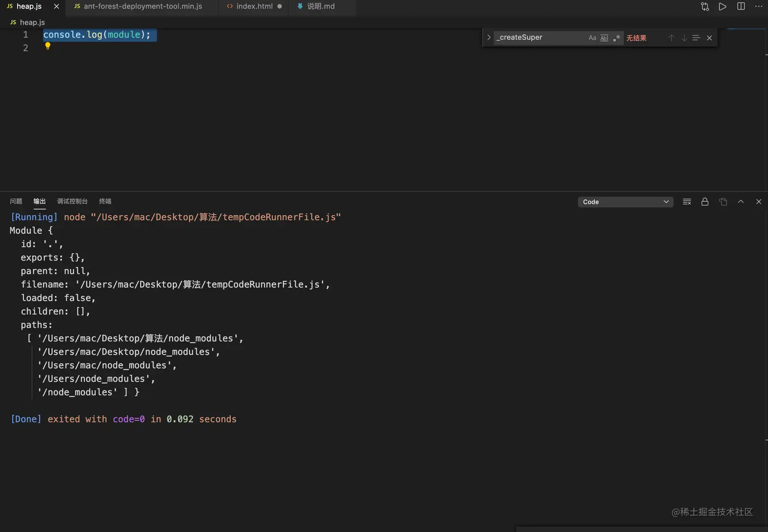
Task: Toggle match case in find widget
Action: (x=592, y=38)
